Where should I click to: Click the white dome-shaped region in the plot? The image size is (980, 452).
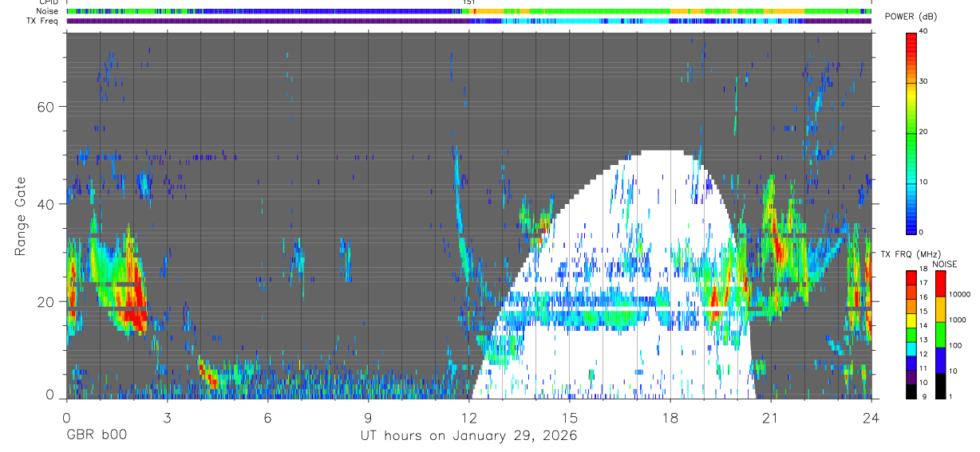(x=614, y=275)
